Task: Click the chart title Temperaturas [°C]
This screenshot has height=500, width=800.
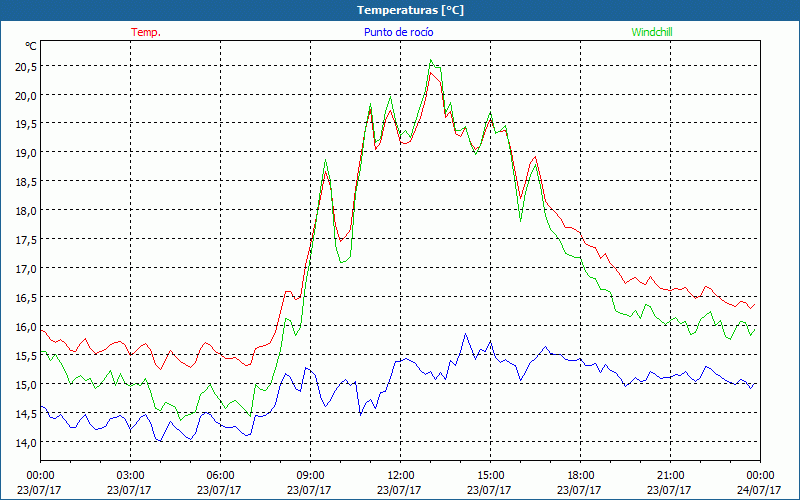Action: [410, 10]
